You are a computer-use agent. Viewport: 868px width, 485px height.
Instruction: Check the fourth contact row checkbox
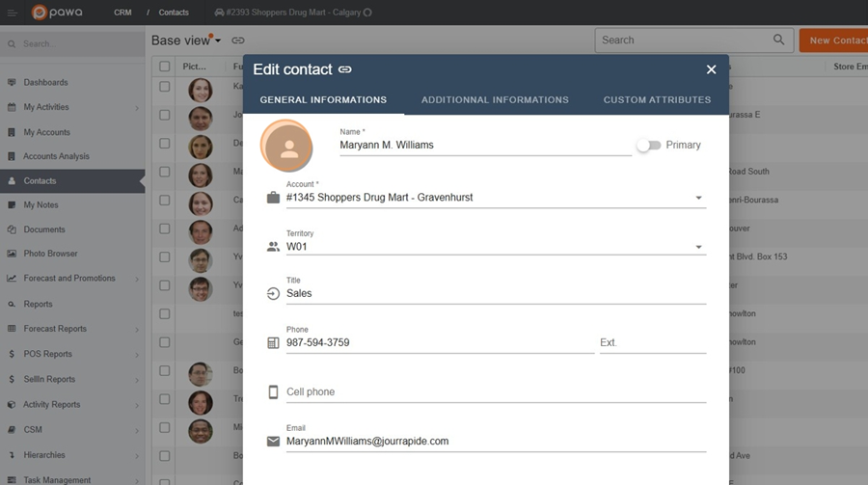pyautogui.click(x=164, y=172)
